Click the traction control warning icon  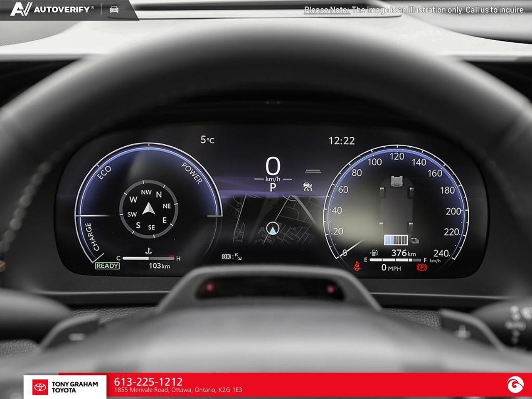pyautogui.click(x=308, y=187)
